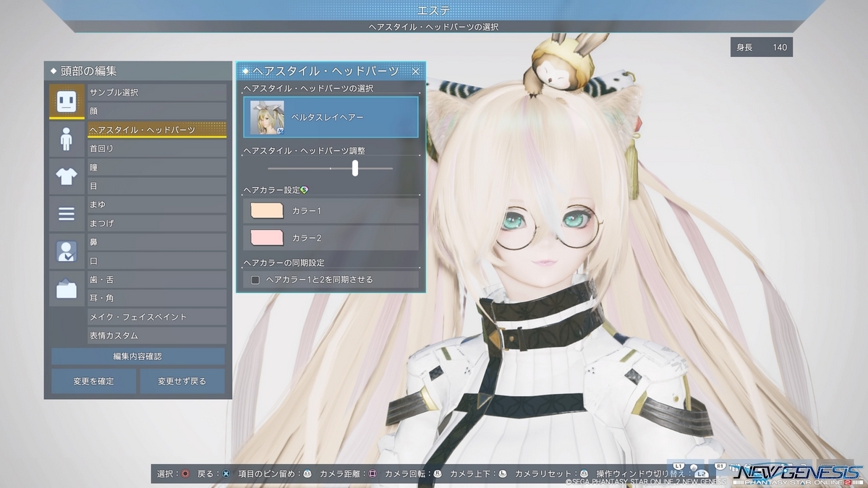
Task: Click the 操作ウィンドウ切り替え hint text
Action: (640, 474)
